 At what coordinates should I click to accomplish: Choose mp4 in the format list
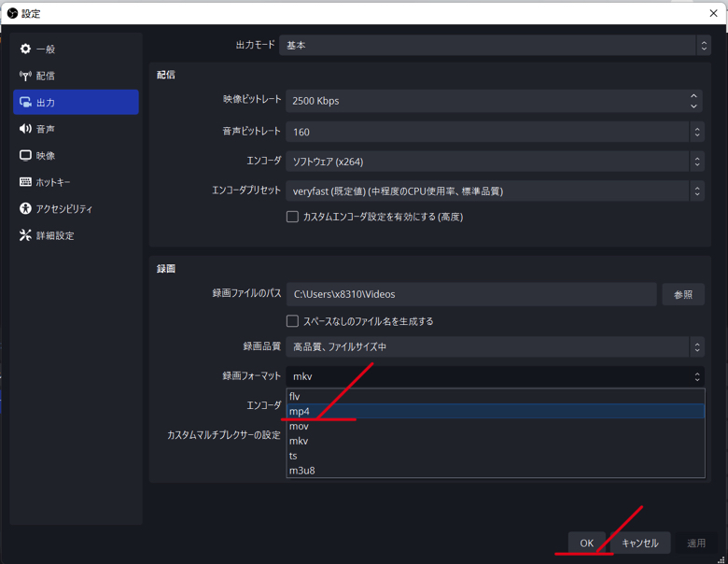(x=496, y=411)
